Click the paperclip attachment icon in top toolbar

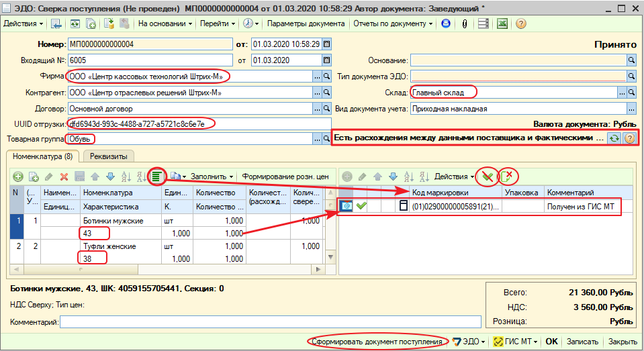coord(464,23)
